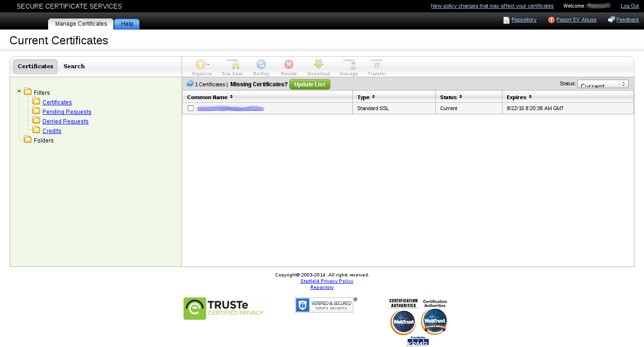The image size is (644, 347).
Task: Click the refresh icon beside certificate count
Action: point(190,83)
